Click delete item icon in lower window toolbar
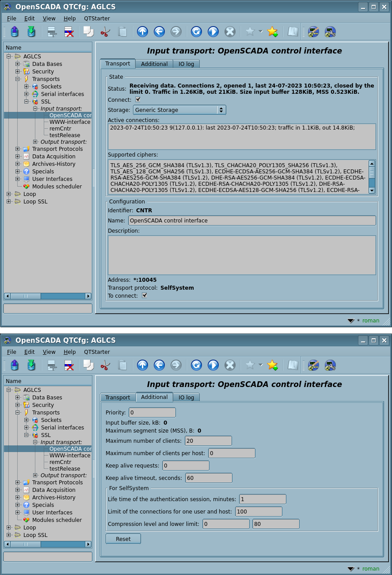Image resolution: width=392 pixels, height=575 pixels. click(69, 365)
